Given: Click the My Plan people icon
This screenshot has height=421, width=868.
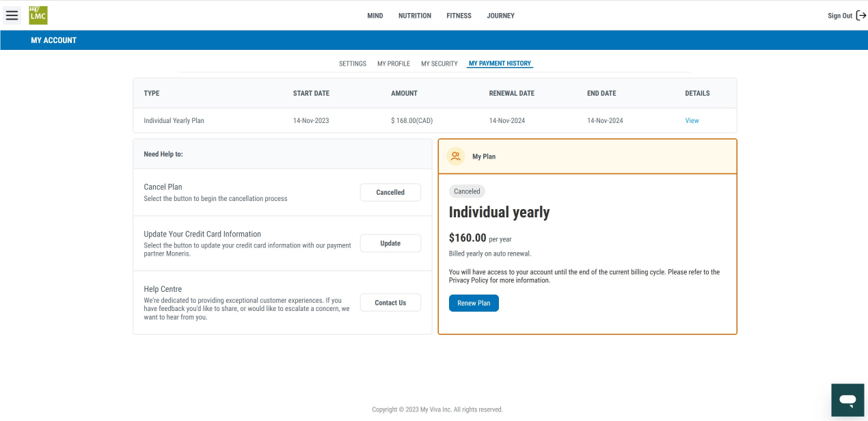Looking at the screenshot, I should point(456,157).
